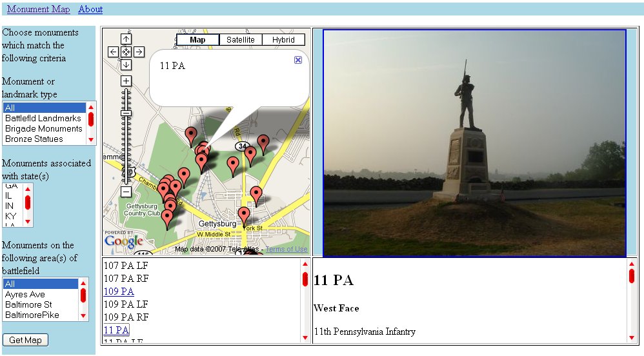Switch to Hybrid view tab
This screenshot has height=356, width=644.
pyautogui.click(x=283, y=40)
